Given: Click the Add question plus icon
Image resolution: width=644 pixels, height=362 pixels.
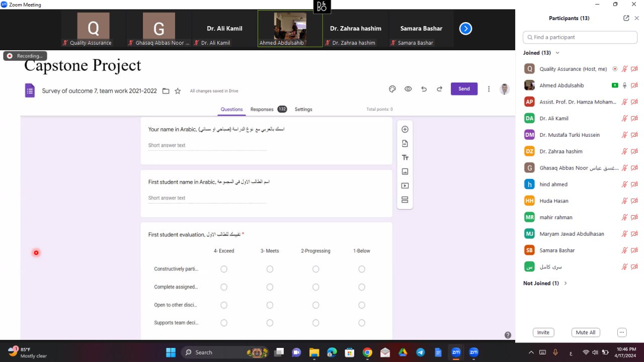Looking at the screenshot, I should point(405,129).
